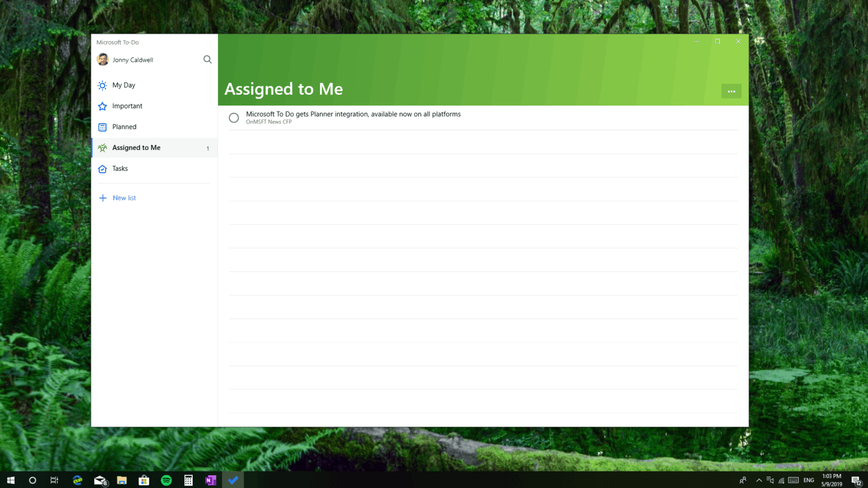Open OneNote from taskbar
The height and width of the screenshot is (488, 868).
[x=211, y=480]
